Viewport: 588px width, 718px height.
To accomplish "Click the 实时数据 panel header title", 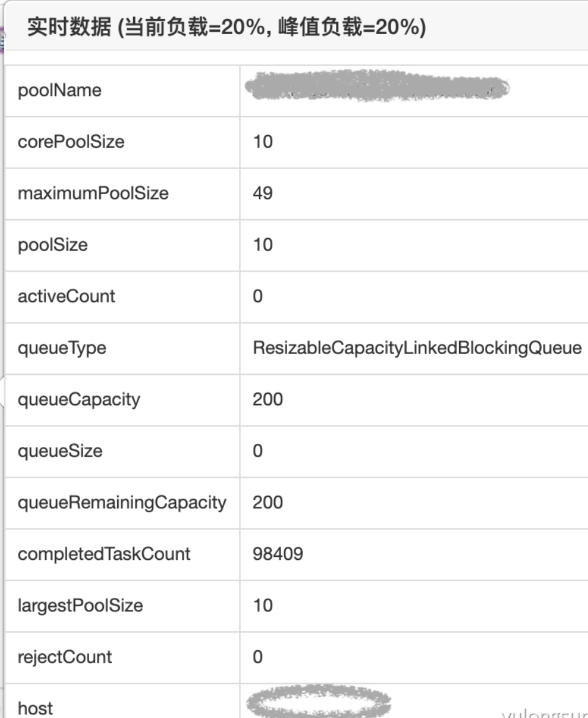I will [227, 27].
